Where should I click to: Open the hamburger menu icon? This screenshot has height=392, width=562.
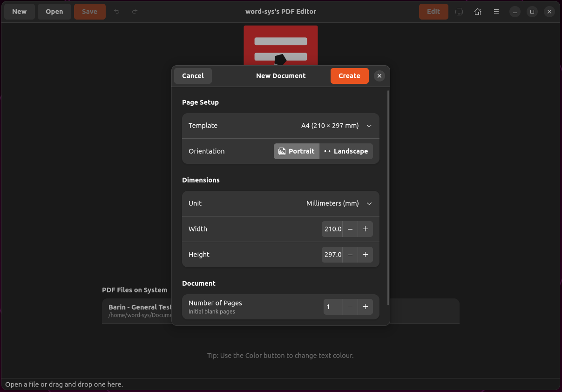[x=496, y=12]
